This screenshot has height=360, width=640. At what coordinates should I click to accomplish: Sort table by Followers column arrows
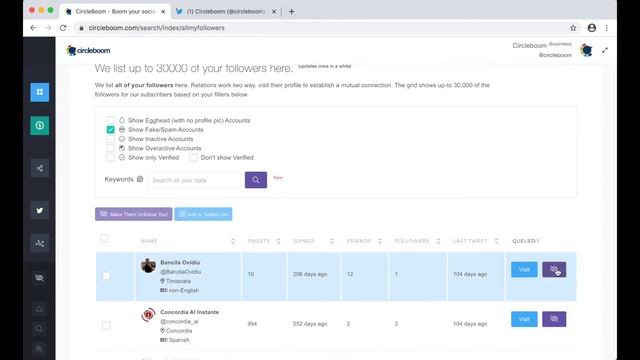(438, 241)
